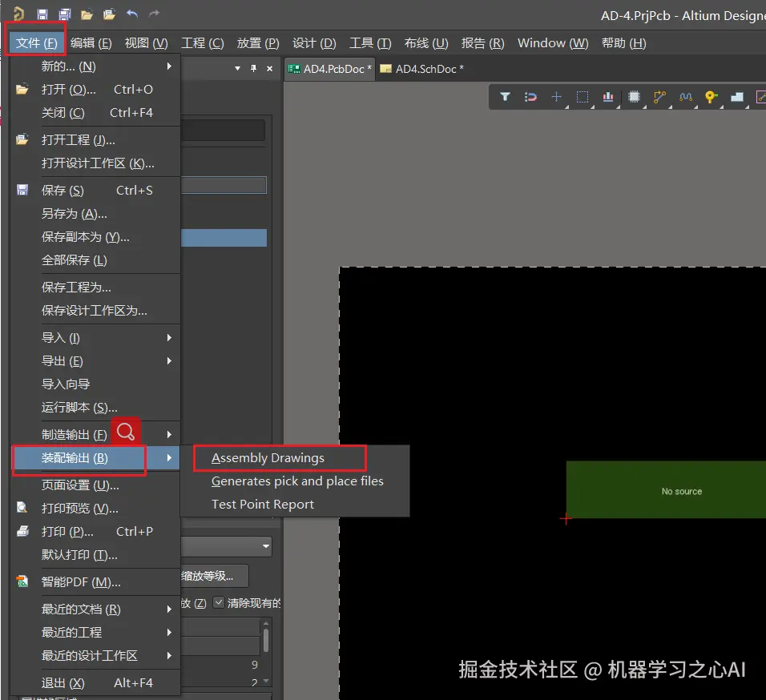The image size is (766, 700).
Task: Open the 放置 (P) menu
Action: (x=258, y=43)
